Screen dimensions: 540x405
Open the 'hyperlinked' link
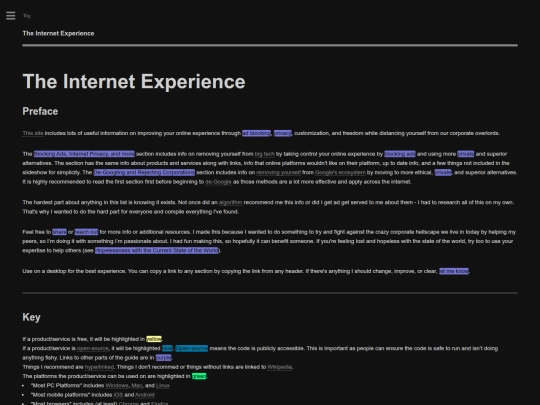[99, 367]
